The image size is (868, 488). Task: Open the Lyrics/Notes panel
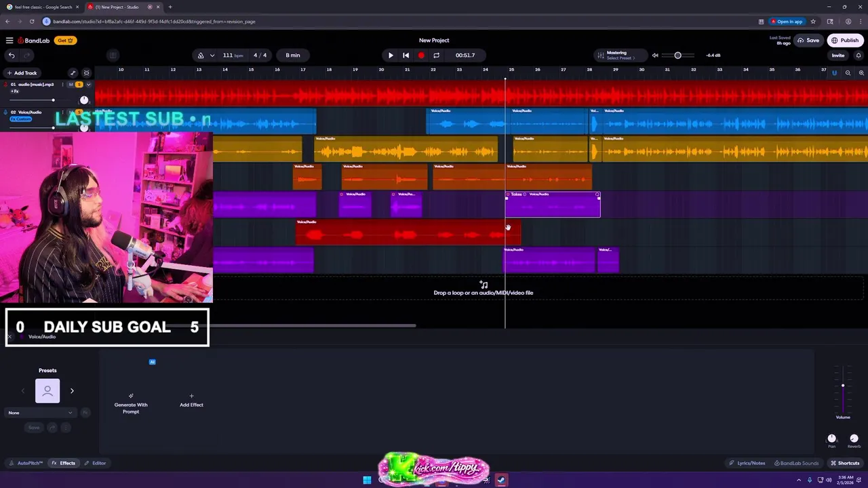[747, 463]
